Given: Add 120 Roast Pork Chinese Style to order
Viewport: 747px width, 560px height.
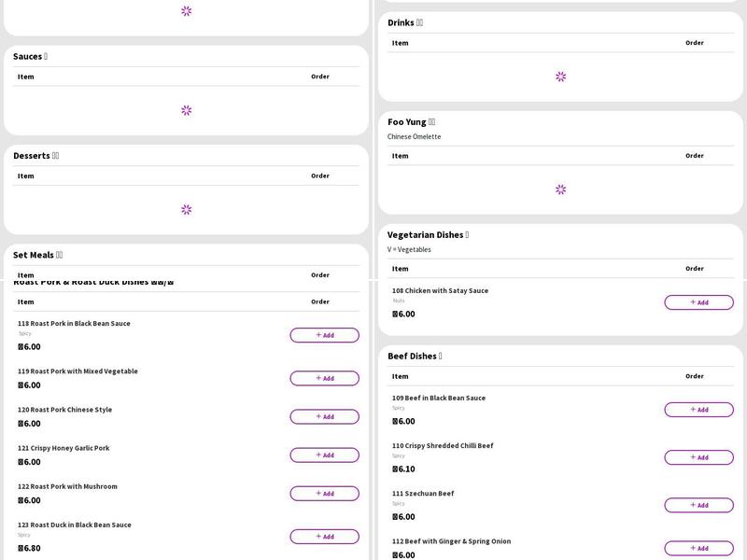Looking at the screenshot, I should (324, 417).
